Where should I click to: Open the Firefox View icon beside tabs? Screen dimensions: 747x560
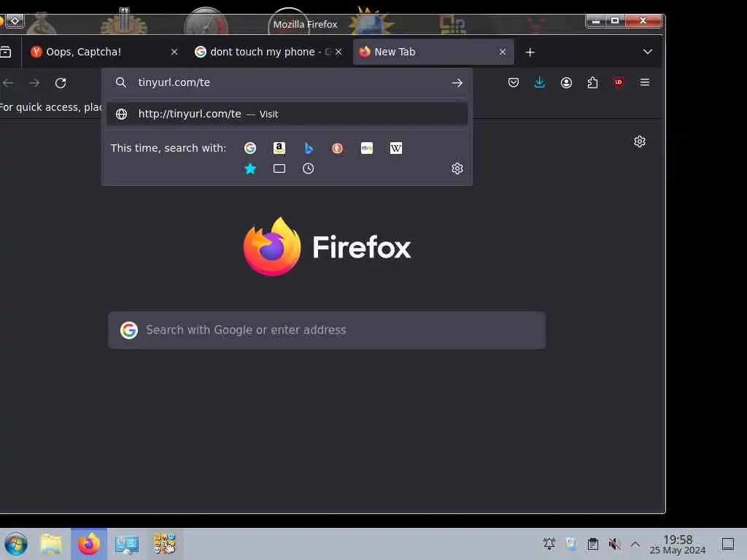pyautogui.click(x=6, y=52)
